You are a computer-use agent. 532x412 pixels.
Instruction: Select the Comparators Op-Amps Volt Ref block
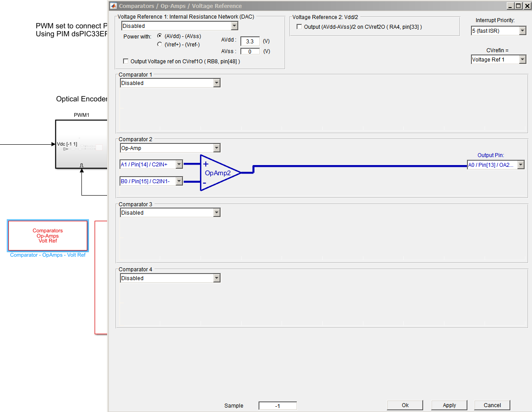(48, 236)
